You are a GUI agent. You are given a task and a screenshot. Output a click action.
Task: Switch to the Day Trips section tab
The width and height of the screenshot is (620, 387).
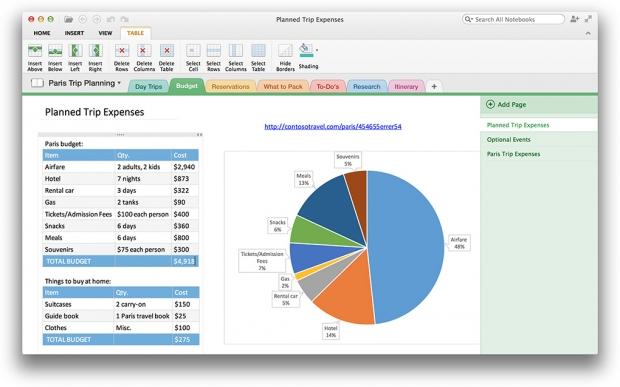(149, 87)
